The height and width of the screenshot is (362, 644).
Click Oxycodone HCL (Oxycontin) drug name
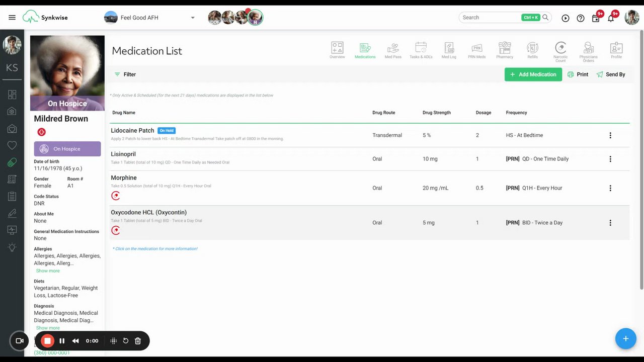coord(149,213)
